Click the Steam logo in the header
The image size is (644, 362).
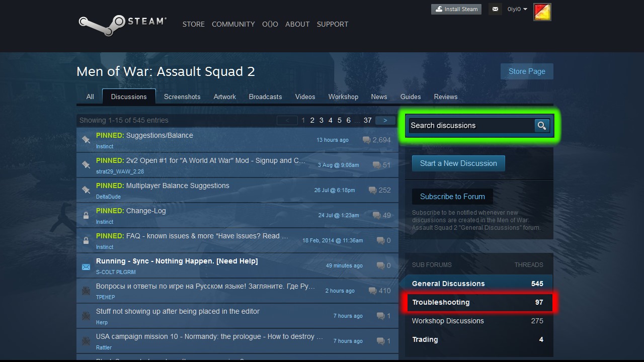pyautogui.click(x=122, y=24)
